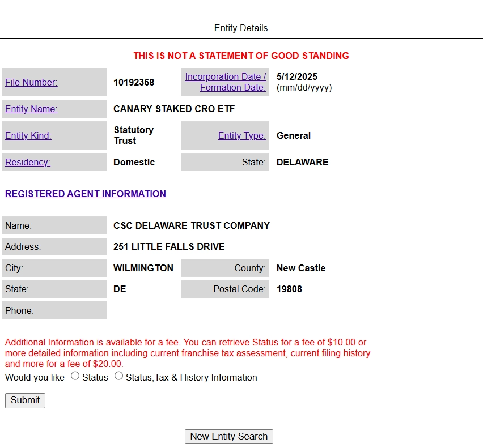Click the address 251 LITTLE FALLS DRIVE
Viewport: 483px width, 448px height.
click(169, 247)
